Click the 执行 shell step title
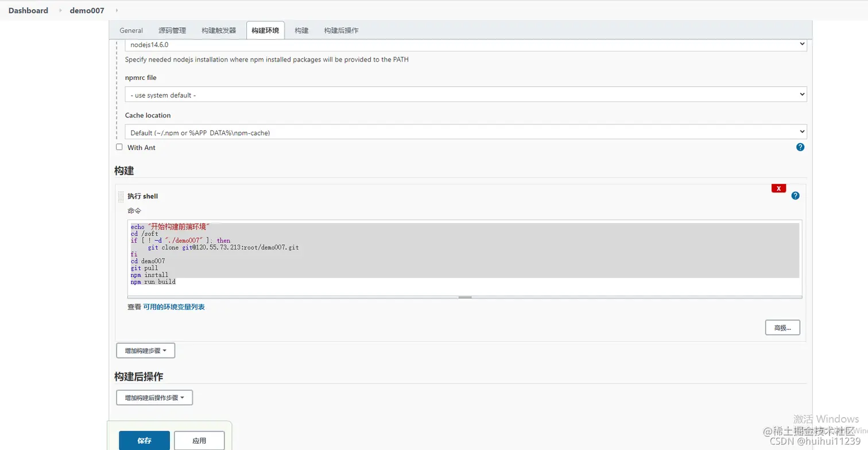Viewport: 868px width, 450px height. [x=142, y=196]
